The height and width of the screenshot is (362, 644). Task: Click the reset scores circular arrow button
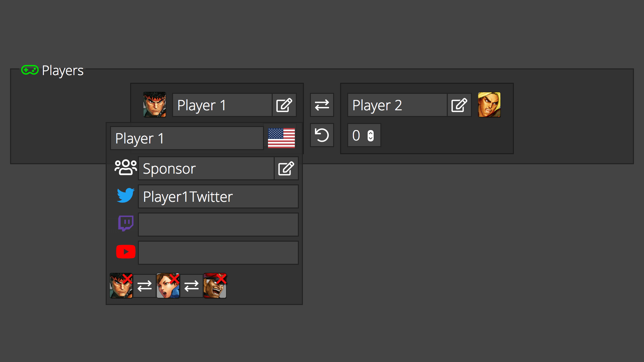click(x=322, y=135)
